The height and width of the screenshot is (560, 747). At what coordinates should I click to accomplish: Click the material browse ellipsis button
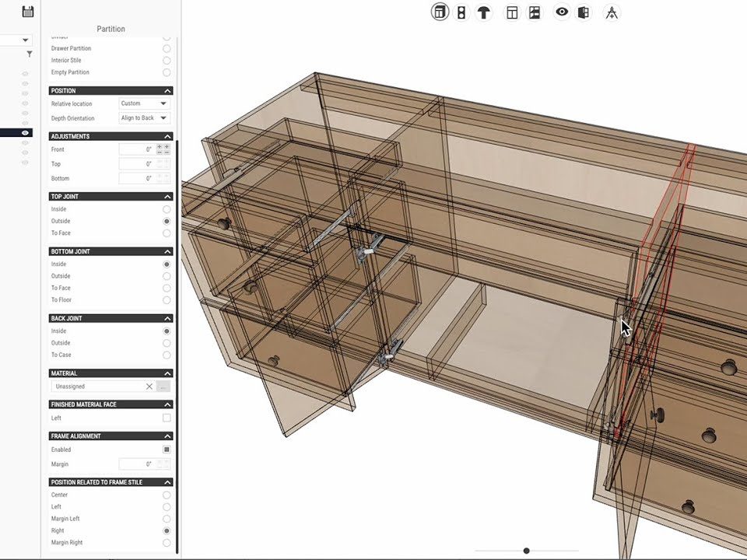[x=163, y=387]
